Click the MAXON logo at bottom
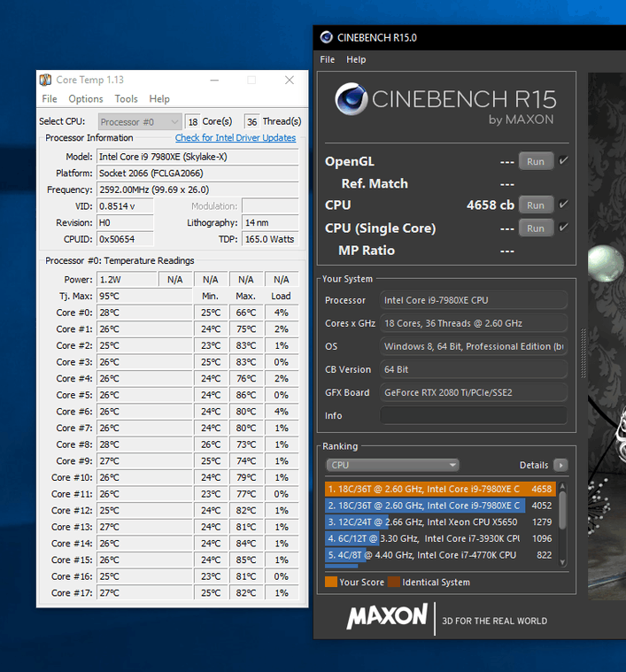The image size is (626, 672). (387, 616)
